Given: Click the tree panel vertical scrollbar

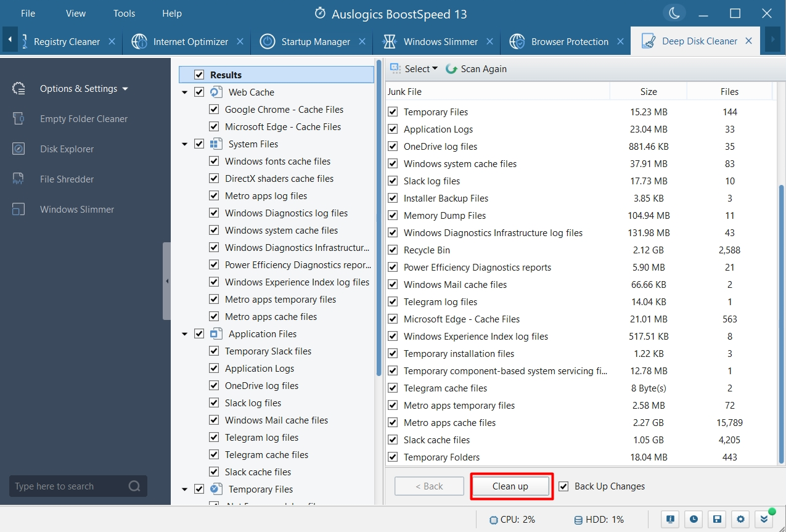Looking at the screenshot, I should click(379, 218).
